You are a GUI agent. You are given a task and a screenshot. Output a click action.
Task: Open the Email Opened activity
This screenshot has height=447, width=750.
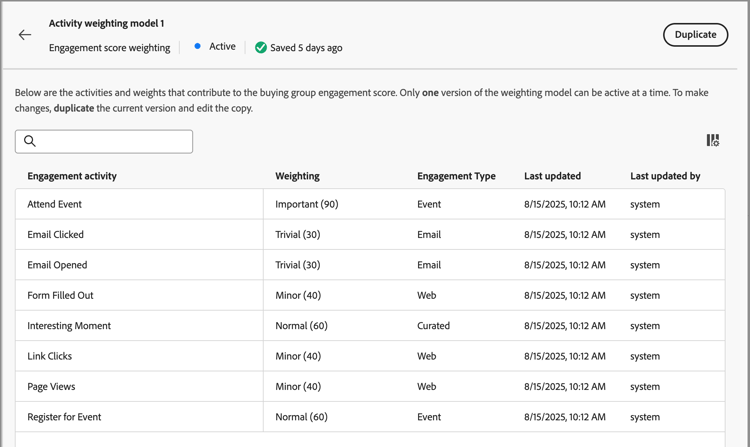[x=57, y=265]
